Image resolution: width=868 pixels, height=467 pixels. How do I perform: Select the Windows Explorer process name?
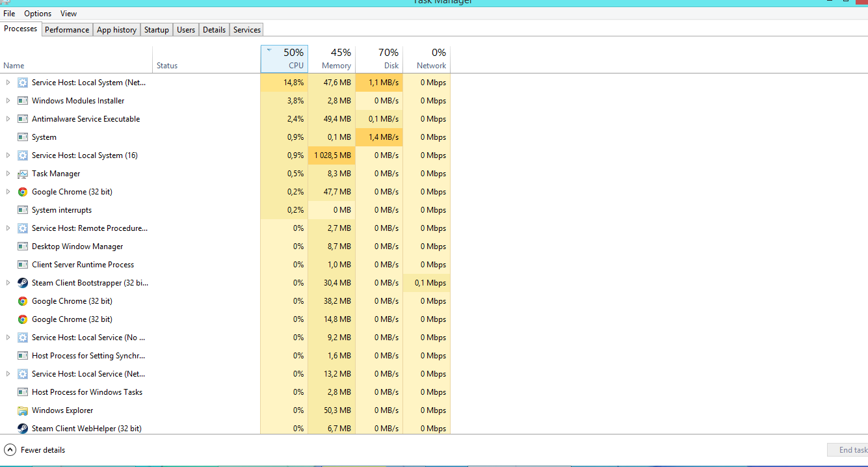(x=62, y=410)
